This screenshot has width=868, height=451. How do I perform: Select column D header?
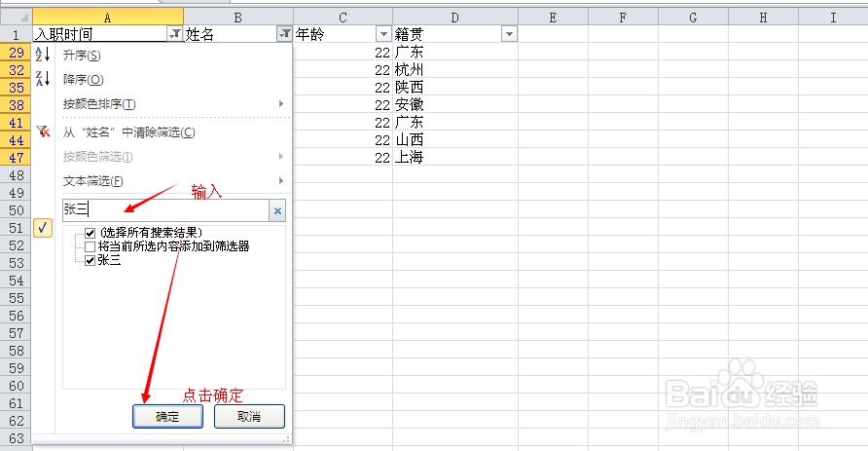pyautogui.click(x=455, y=18)
